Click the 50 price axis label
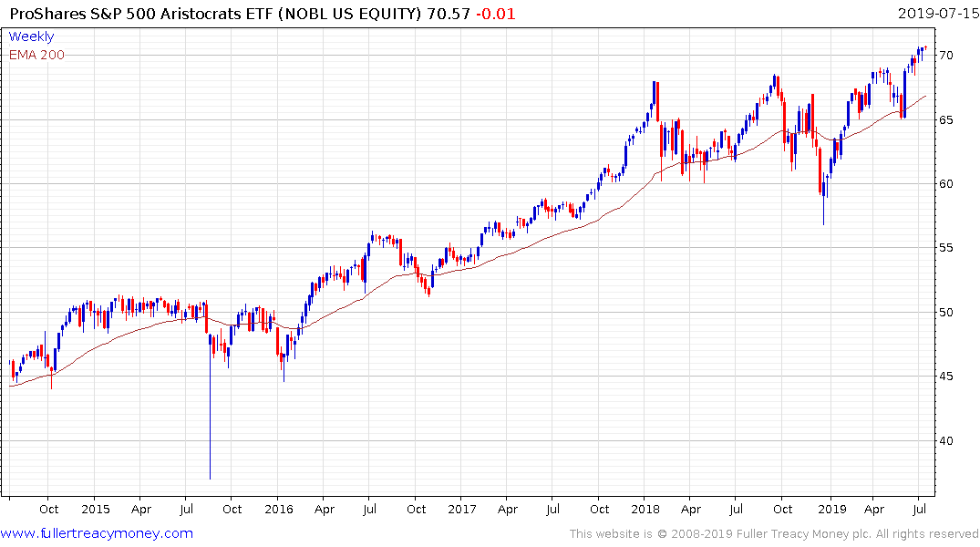The image size is (980, 547). (x=945, y=313)
